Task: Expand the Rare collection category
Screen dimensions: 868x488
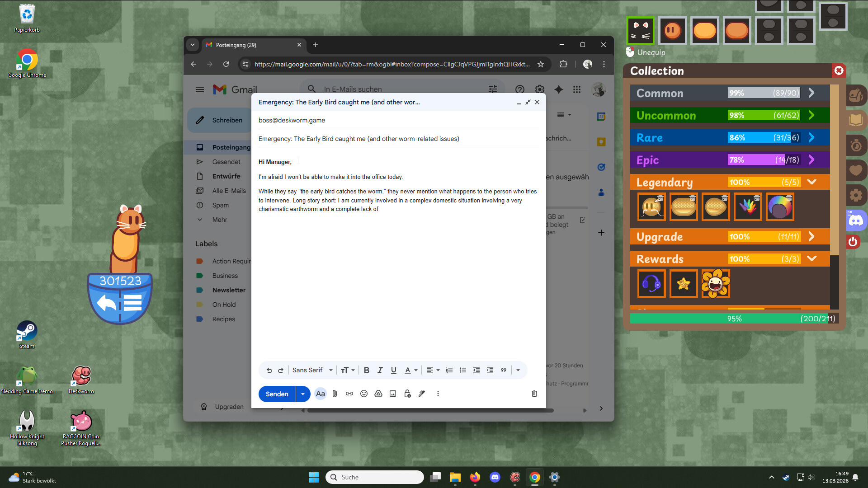Action: 811,137
